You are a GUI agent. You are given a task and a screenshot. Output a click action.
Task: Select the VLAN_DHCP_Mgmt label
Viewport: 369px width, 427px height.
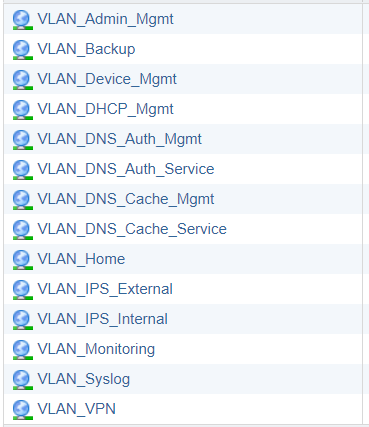[105, 109]
